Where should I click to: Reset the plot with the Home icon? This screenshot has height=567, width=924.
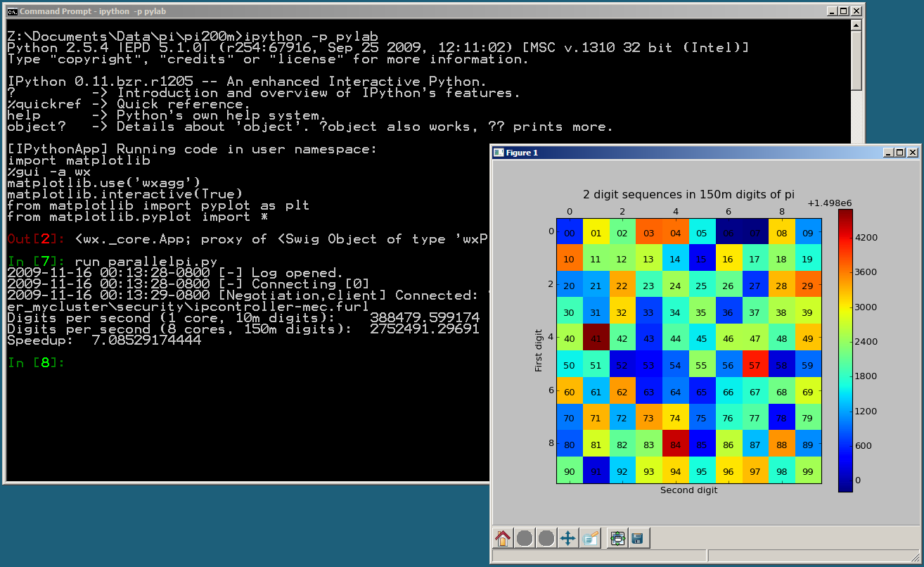tap(503, 539)
